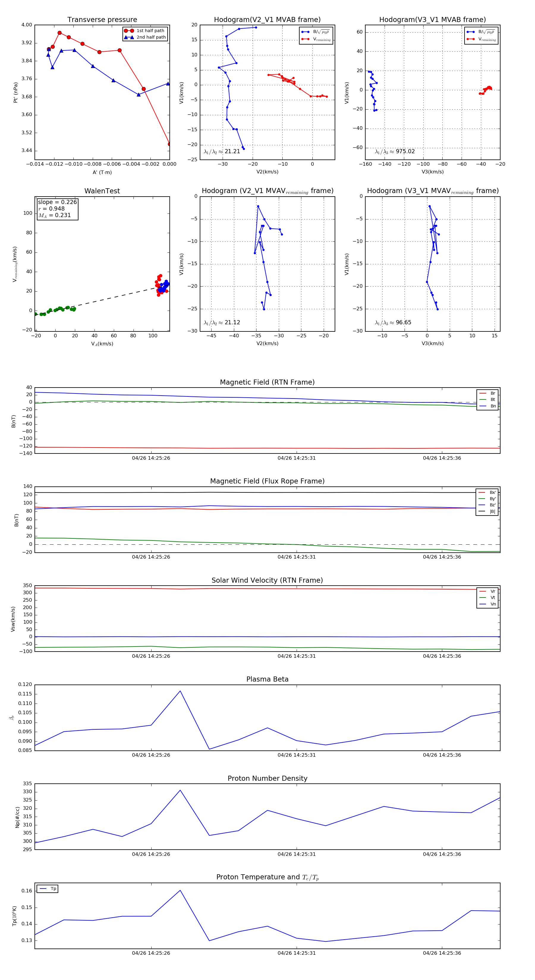Select the "Vr" legend entry
Screen dimensions: 535x980
[x=487, y=592]
